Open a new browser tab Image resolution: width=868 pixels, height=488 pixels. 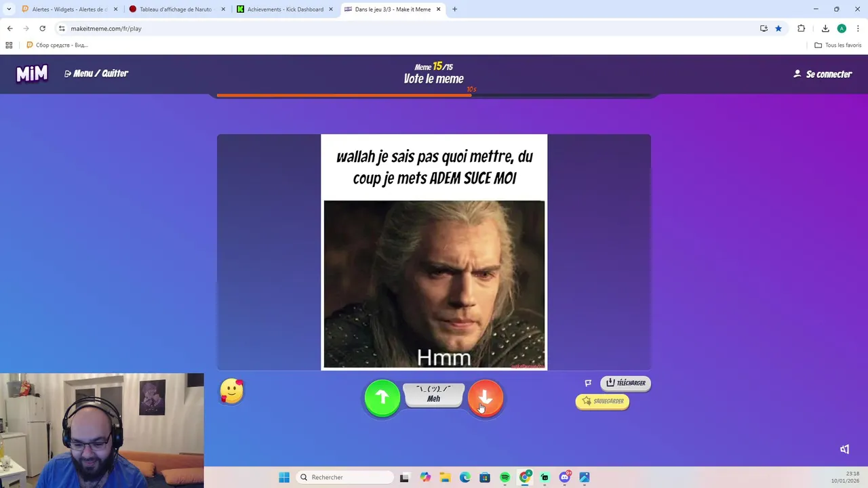click(454, 9)
